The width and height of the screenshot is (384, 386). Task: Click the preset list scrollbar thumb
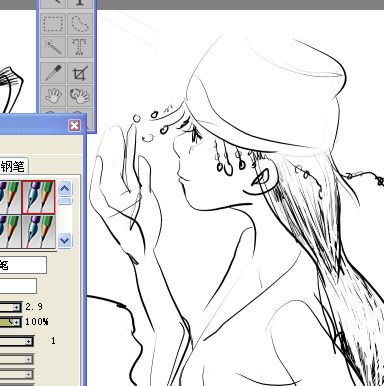tap(64, 201)
